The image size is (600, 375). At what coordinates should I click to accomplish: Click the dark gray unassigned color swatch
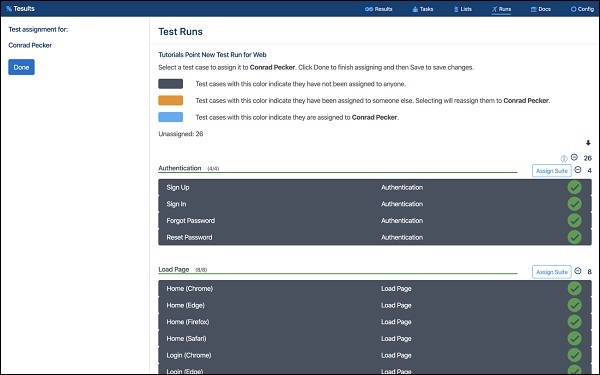[171, 84]
